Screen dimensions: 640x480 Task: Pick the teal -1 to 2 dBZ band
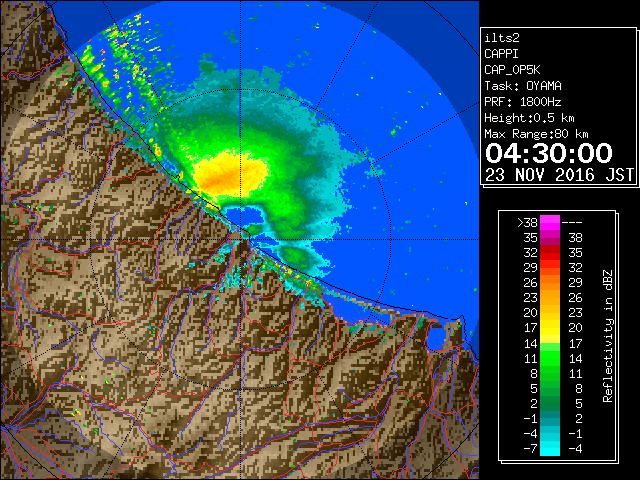550,418
